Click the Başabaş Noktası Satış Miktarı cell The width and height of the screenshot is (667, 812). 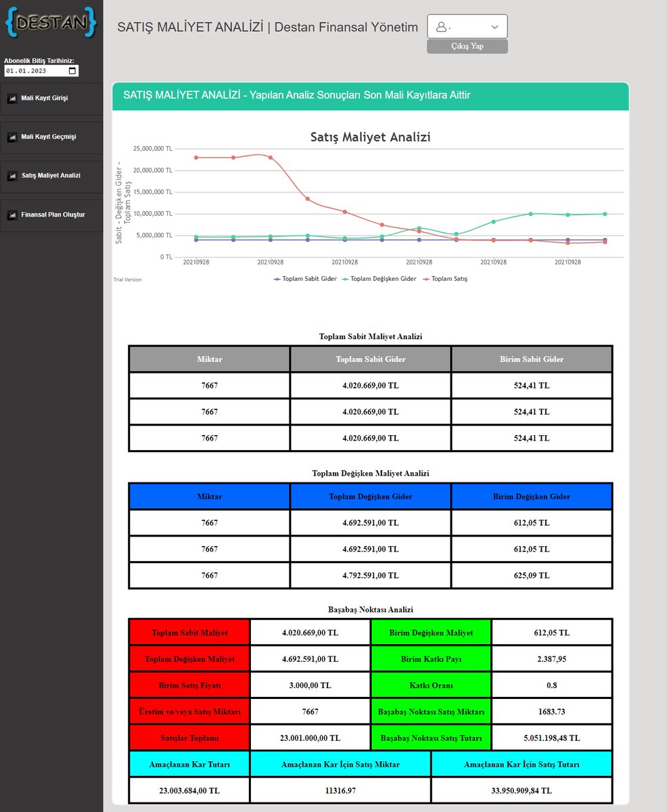coord(432,712)
